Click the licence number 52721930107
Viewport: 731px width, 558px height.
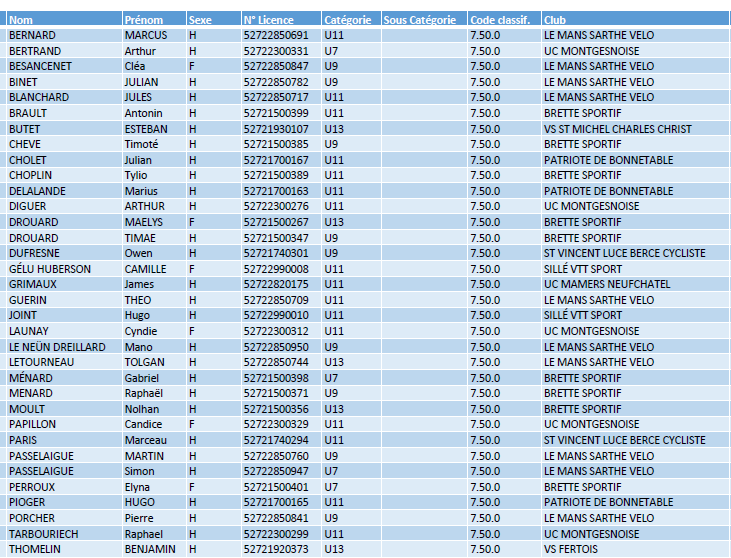click(276, 129)
